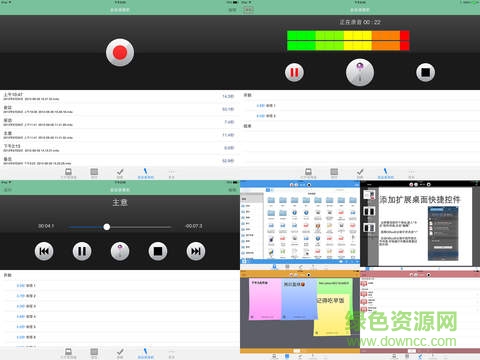
Task: Tap the right header button on record screen
Action: pos(232,10)
